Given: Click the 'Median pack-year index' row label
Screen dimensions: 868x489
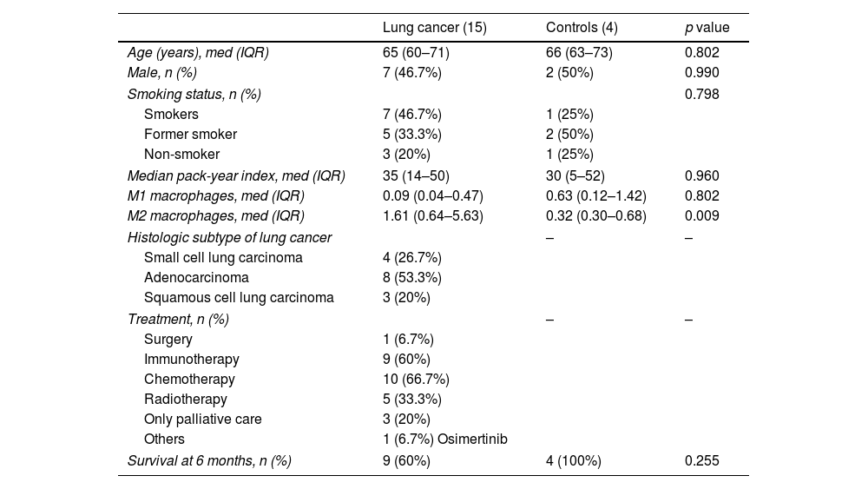Looking at the screenshot, I should pos(236,175).
